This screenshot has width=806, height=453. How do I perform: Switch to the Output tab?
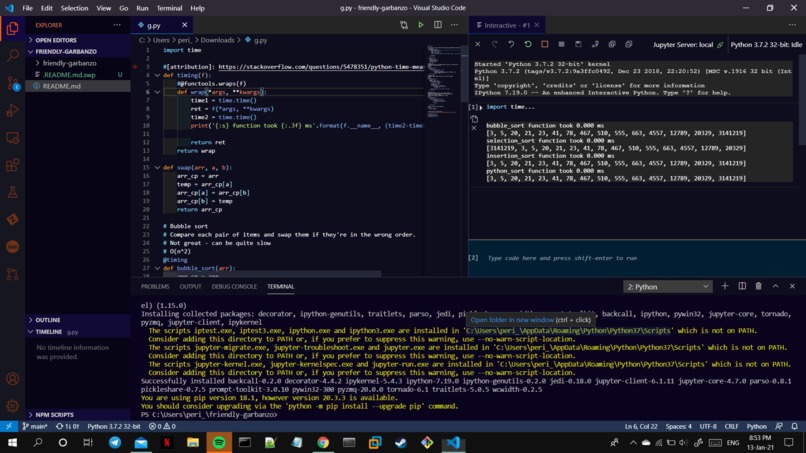coord(190,286)
